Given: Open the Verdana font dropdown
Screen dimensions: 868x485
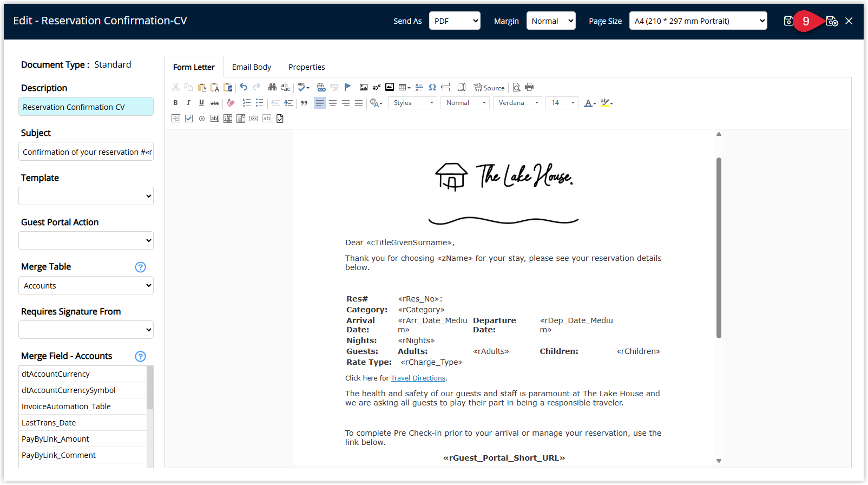Looking at the screenshot, I should point(517,103).
